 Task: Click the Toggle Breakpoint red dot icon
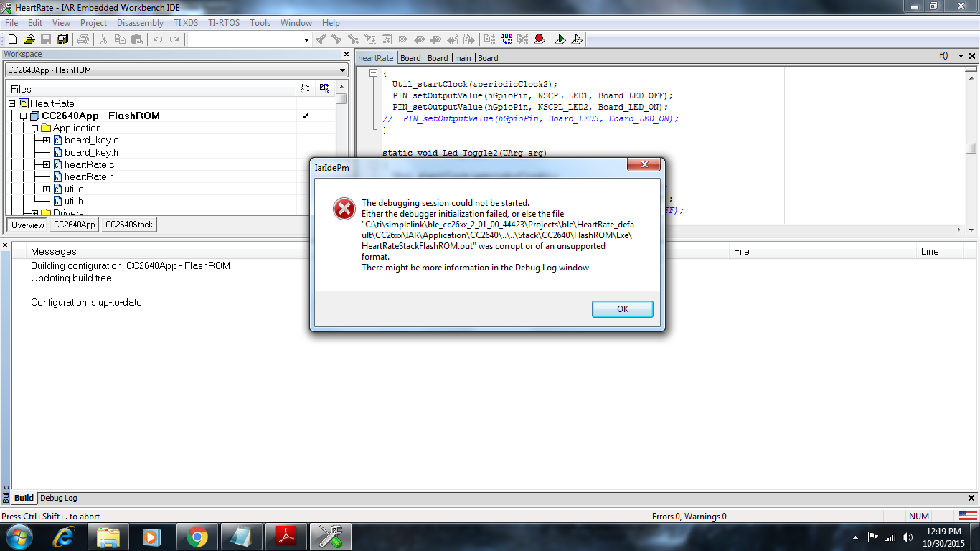(539, 39)
